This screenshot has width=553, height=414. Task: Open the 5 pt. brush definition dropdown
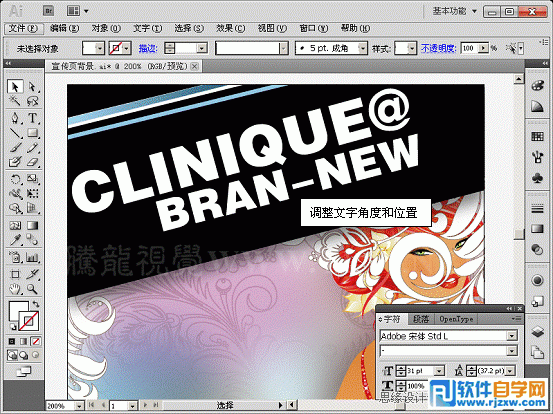(362, 48)
